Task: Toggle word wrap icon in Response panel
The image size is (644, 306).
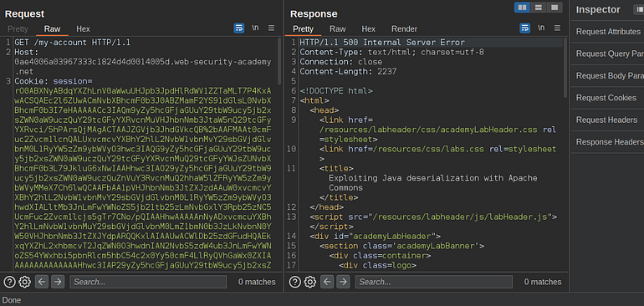Action: (525, 28)
